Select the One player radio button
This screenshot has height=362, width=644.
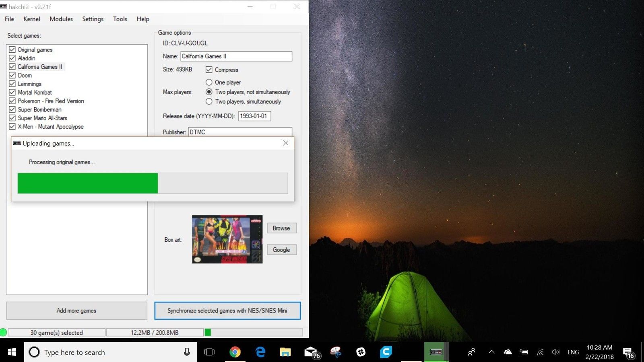(x=209, y=82)
